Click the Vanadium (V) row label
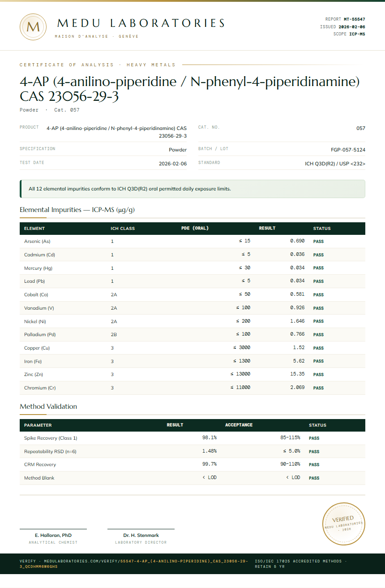 pyautogui.click(x=39, y=308)
